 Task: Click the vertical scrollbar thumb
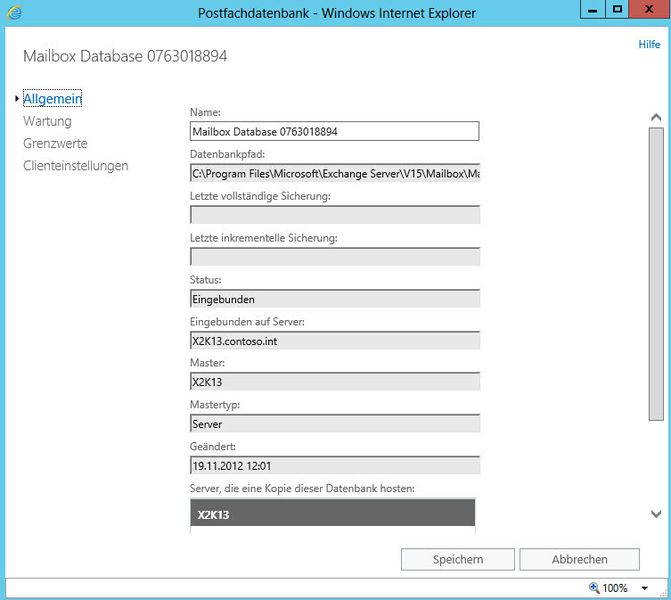click(x=656, y=274)
